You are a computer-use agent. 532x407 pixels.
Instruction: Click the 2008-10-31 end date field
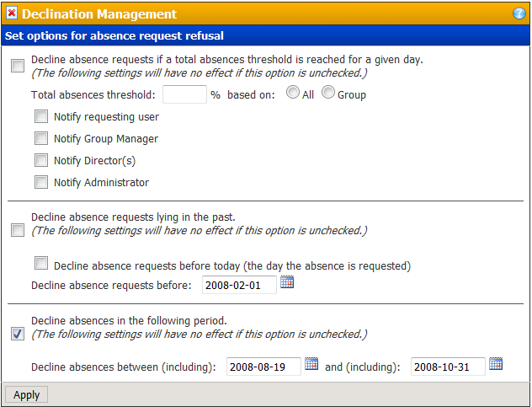click(x=448, y=367)
